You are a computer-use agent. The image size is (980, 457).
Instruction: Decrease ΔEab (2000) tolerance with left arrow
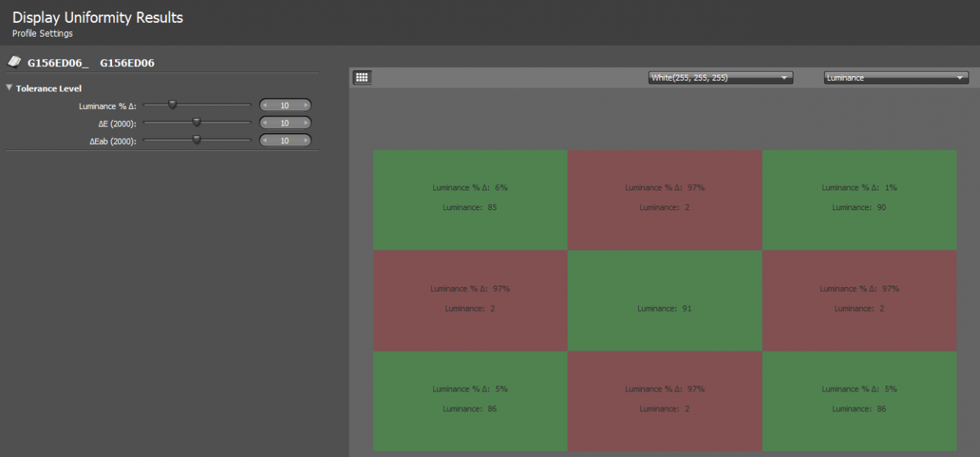click(265, 140)
